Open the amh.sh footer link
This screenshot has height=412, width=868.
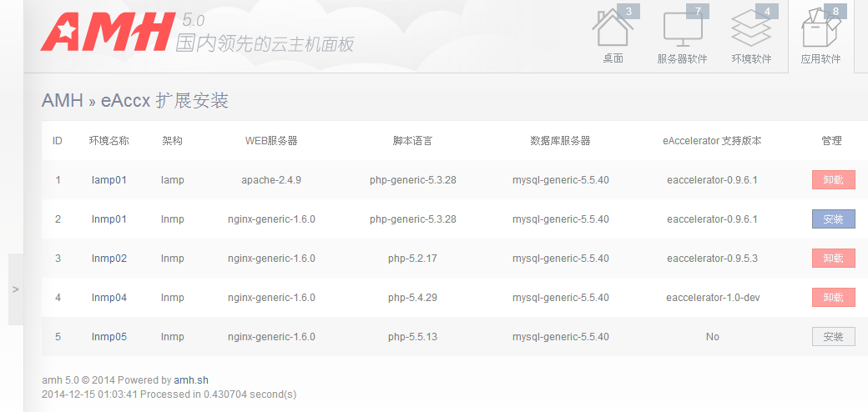191,380
